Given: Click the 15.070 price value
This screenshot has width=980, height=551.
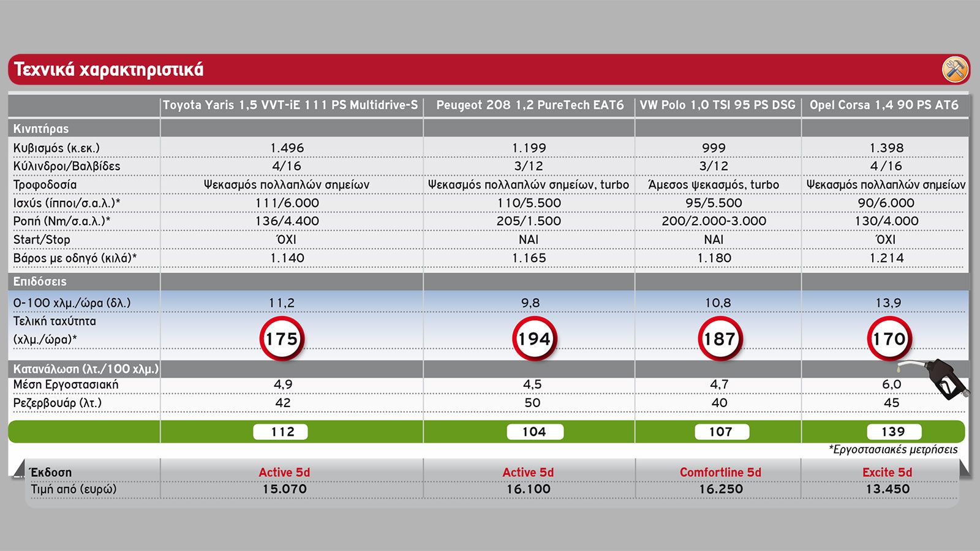Looking at the screenshot, I should pyautogui.click(x=285, y=489).
